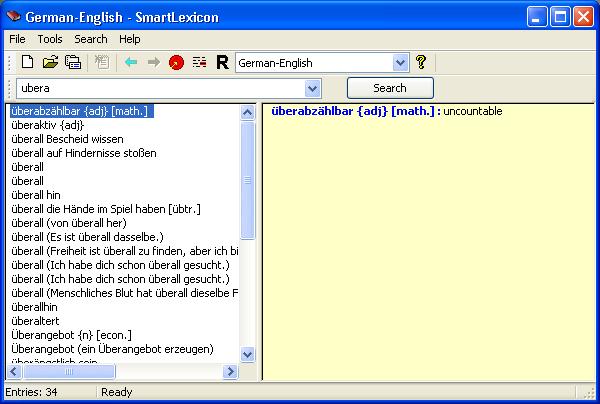The height and width of the screenshot is (404, 600).
Task: Click the red-black list lines toolbar icon
Action: pos(199,62)
